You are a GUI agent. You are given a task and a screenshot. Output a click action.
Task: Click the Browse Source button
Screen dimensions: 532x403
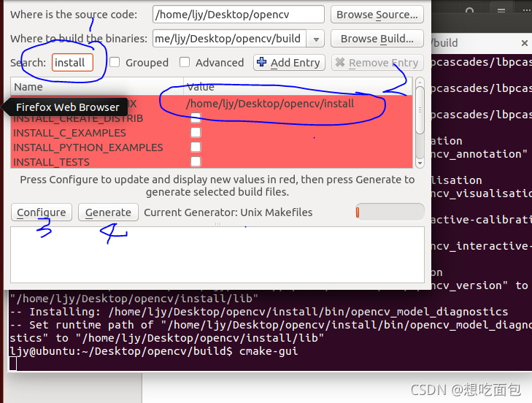point(377,15)
